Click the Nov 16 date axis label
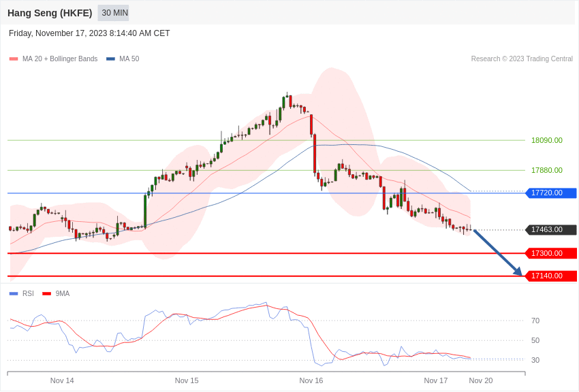 311,380
